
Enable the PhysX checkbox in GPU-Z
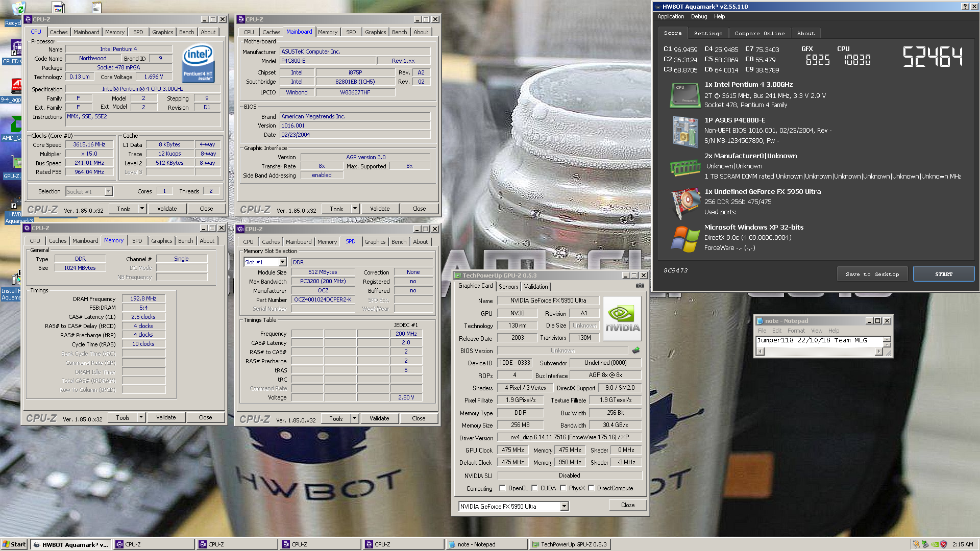[x=563, y=488]
